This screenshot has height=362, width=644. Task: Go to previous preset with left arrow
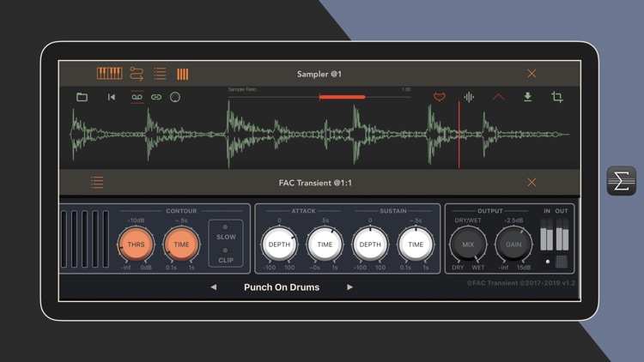click(214, 287)
